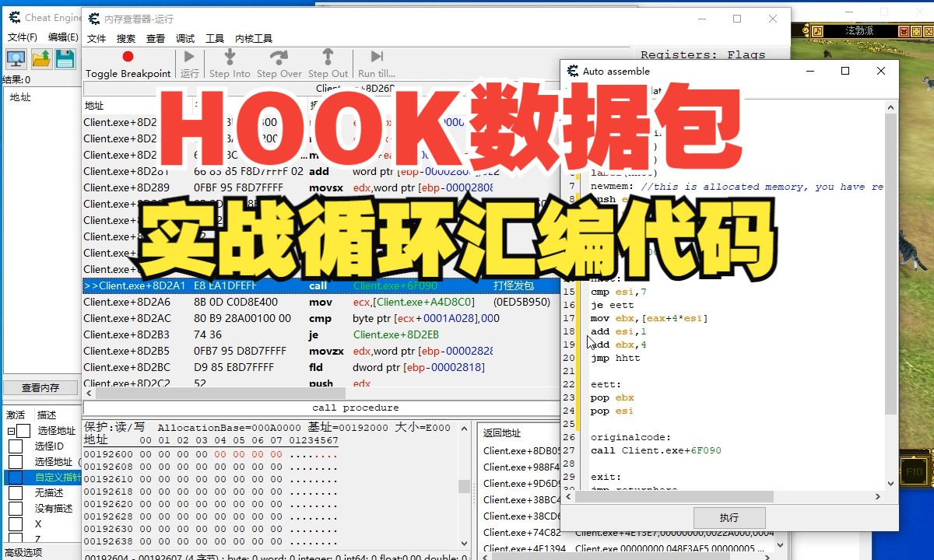Open the process list via monitor icon
This screenshot has width=934, height=560.
[16, 58]
